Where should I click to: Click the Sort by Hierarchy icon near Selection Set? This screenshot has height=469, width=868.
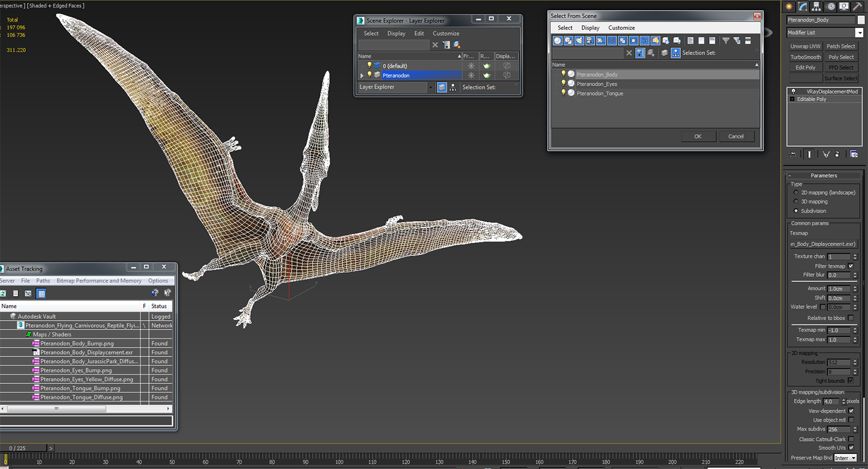676,53
